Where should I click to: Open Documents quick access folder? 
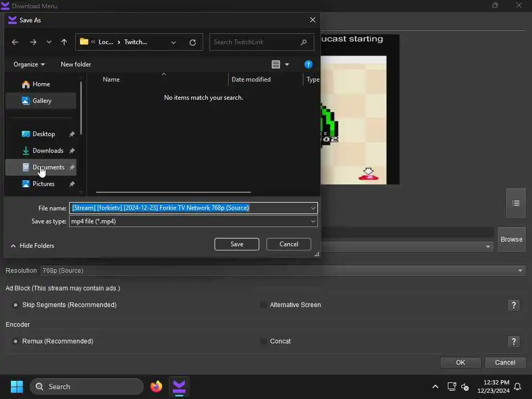click(41, 167)
